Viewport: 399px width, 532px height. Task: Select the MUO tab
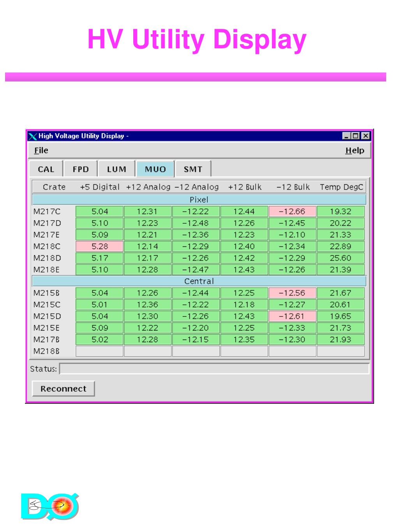[x=155, y=169]
